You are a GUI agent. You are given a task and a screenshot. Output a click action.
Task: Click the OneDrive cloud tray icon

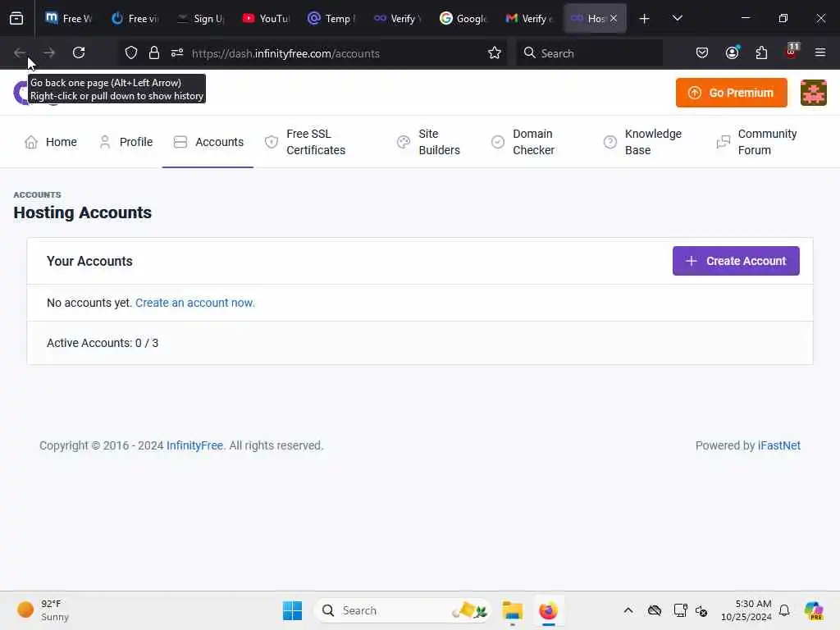point(654,610)
